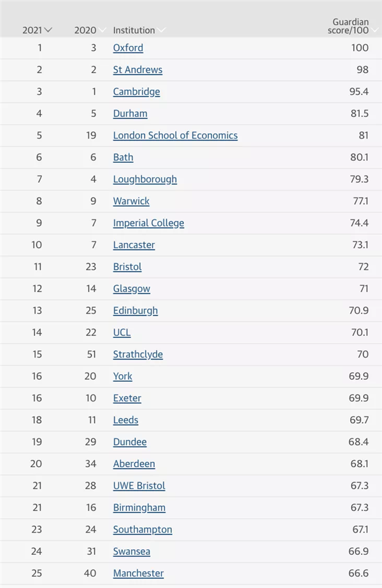382x588 pixels.
Task: Open the Manchester link
Action: click(138, 573)
